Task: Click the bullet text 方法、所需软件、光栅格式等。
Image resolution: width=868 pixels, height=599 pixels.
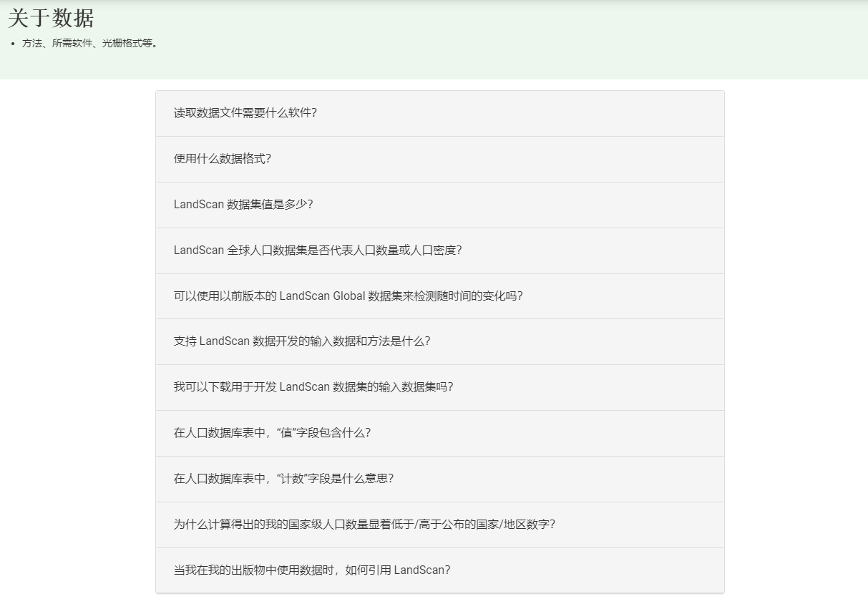Action: 90,43
